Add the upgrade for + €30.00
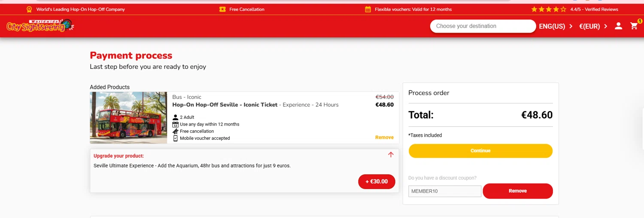This screenshot has width=644, height=218. 377,181
